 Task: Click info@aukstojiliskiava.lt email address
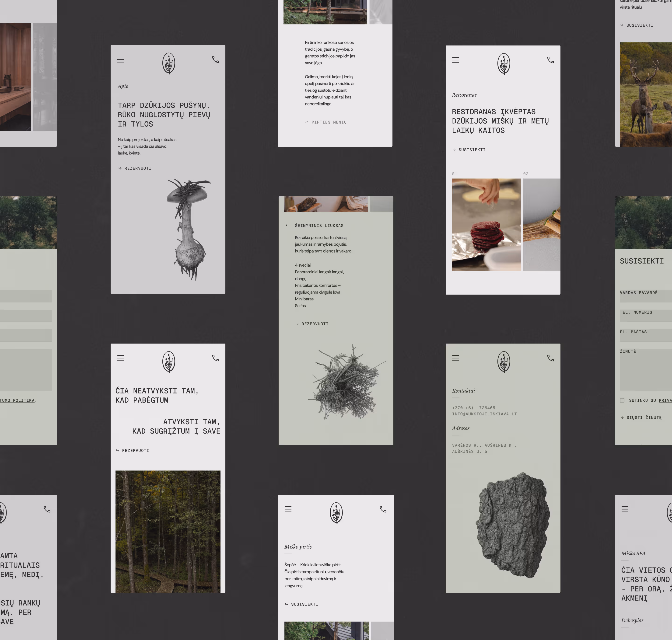tap(484, 414)
